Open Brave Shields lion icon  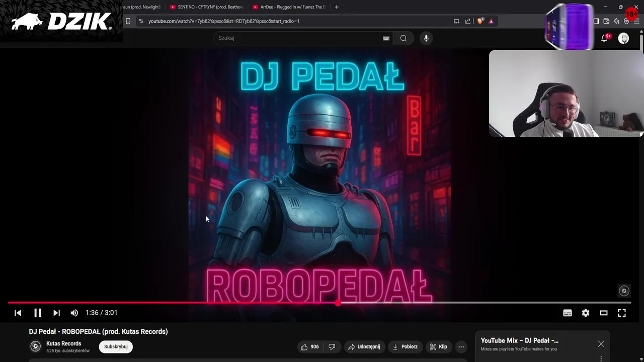(x=480, y=21)
